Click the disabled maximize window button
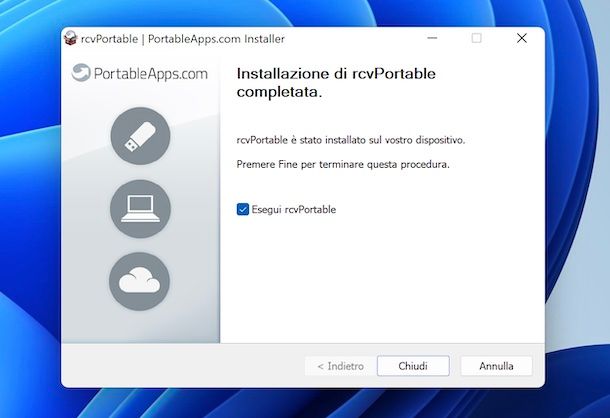Image resolution: width=610 pixels, height=418 pixels. coord(477,38)
